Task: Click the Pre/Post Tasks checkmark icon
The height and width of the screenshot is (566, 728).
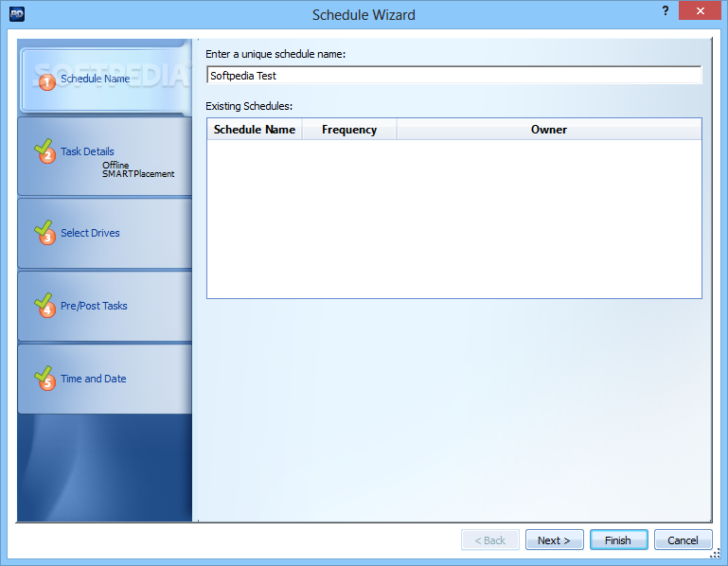Action: tap(44, 305)
